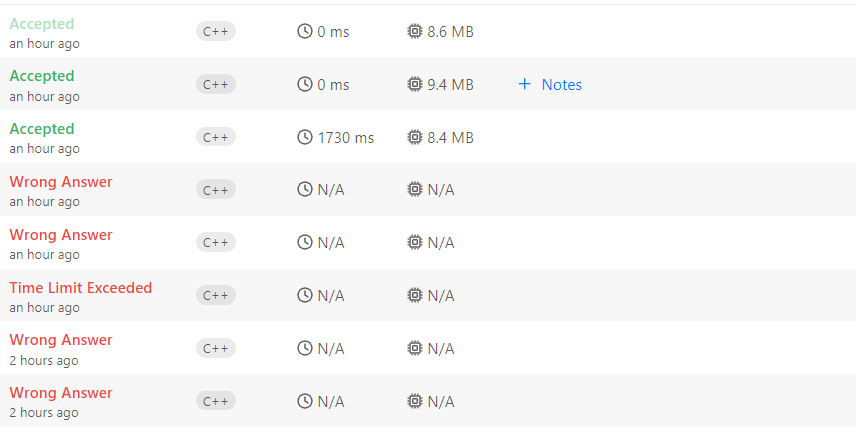Click the memory chip icon beside 8.4 MB
This screenshot has width=856, height=433.
415,137
